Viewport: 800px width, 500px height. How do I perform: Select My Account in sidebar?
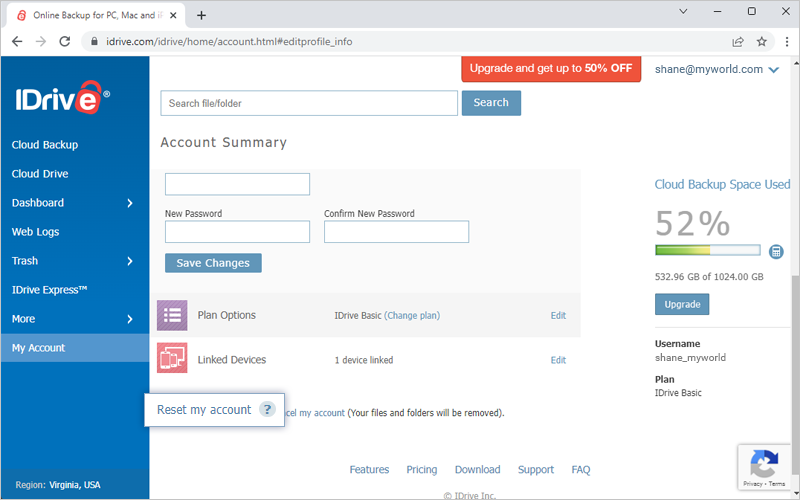pos(74,348)
